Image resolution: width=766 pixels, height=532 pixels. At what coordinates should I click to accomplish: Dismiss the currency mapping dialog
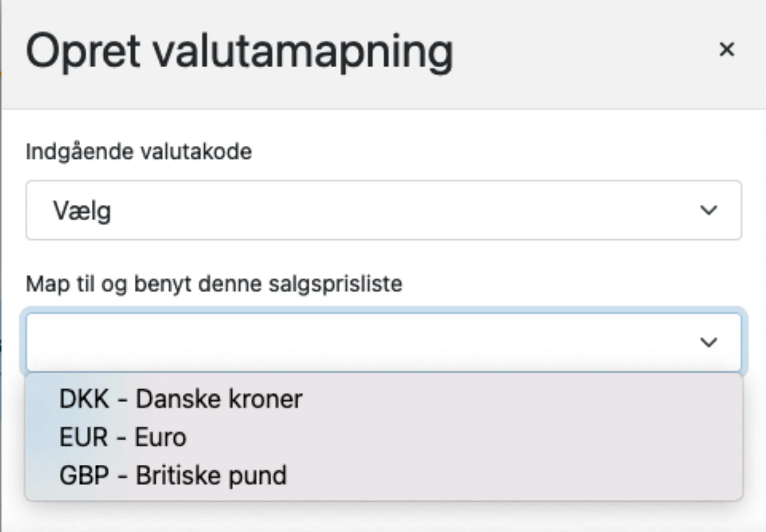coord(726,50)
